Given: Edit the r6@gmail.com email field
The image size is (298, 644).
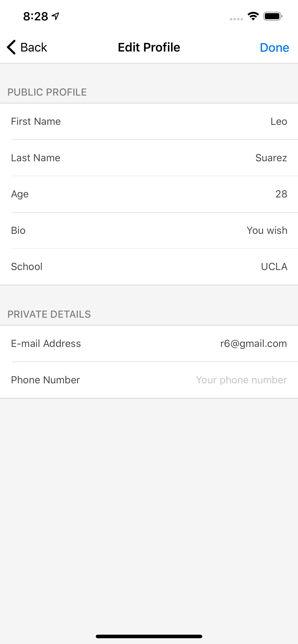Looking at the screenshot, I should pos(253,344).
